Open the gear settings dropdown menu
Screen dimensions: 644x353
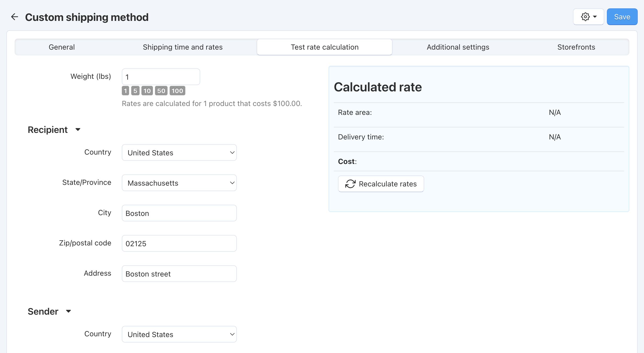point(588,17)
